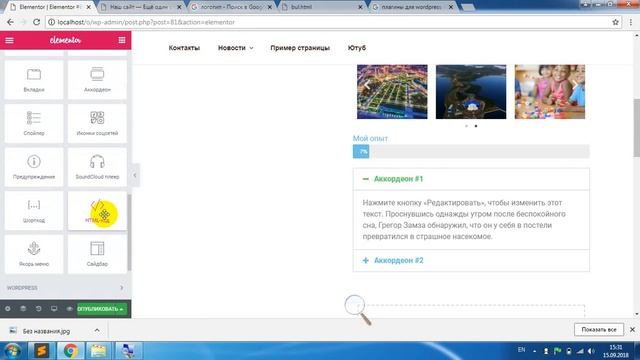Open Windows Start menu
Viewport: 640px width, 360px height.
point(13,351)
